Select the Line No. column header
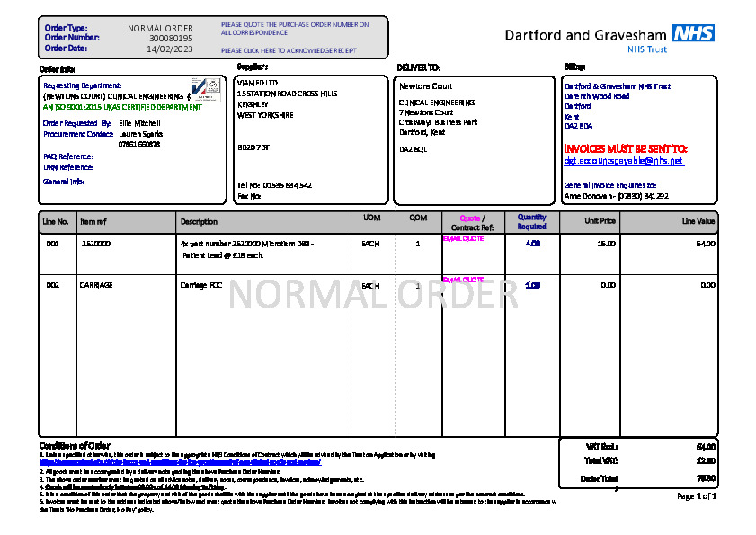Image resolution: width=756 pixels, height=535 pixels. tap(56, 221)
